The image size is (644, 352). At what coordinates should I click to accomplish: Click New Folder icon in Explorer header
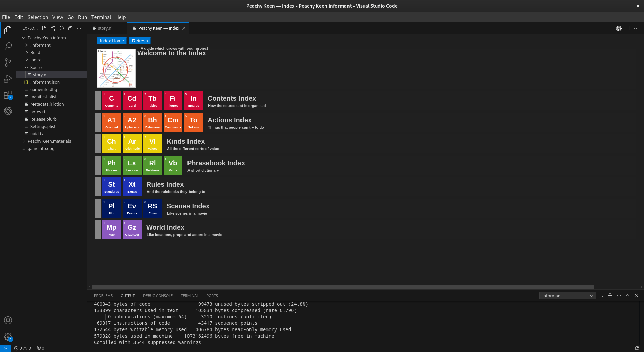53,28
